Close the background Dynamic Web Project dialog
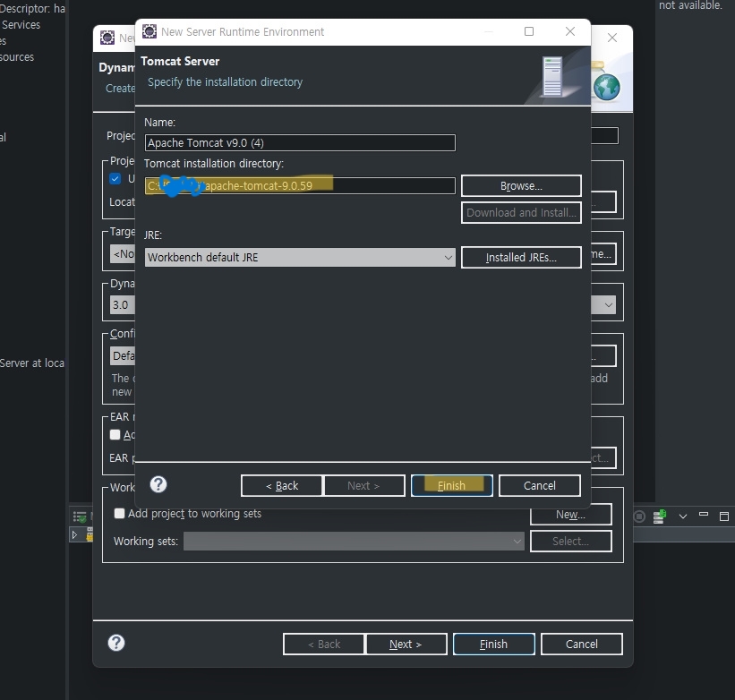735x700 pixels. coord(612,38)
